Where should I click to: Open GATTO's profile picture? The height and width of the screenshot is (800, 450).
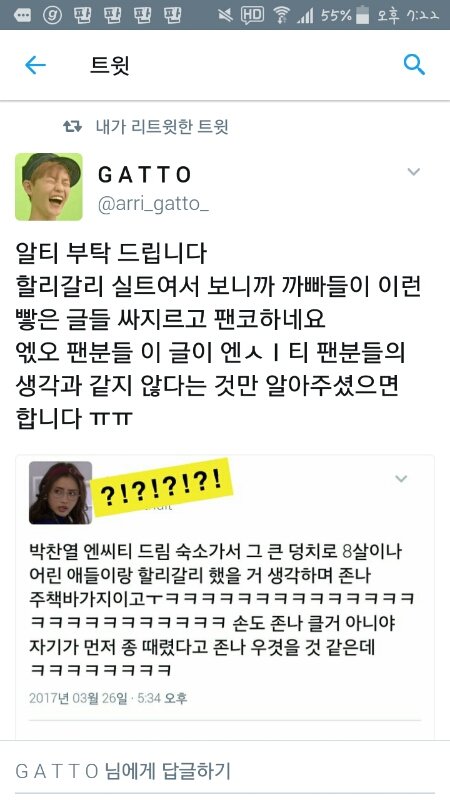[x=49, y=187]
